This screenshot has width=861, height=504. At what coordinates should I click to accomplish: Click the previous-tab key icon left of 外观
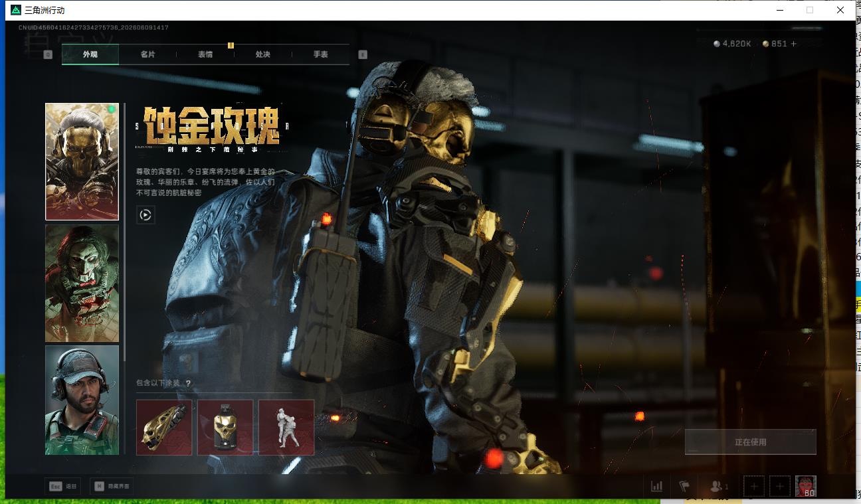pyautogui.click(x=48, y=54)
